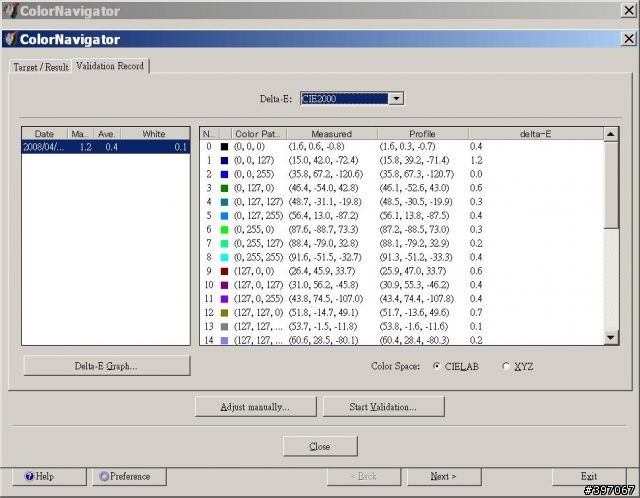
Task: Click the violet swatch for (127, 0, 255)
Action: (x=224, y=299)
